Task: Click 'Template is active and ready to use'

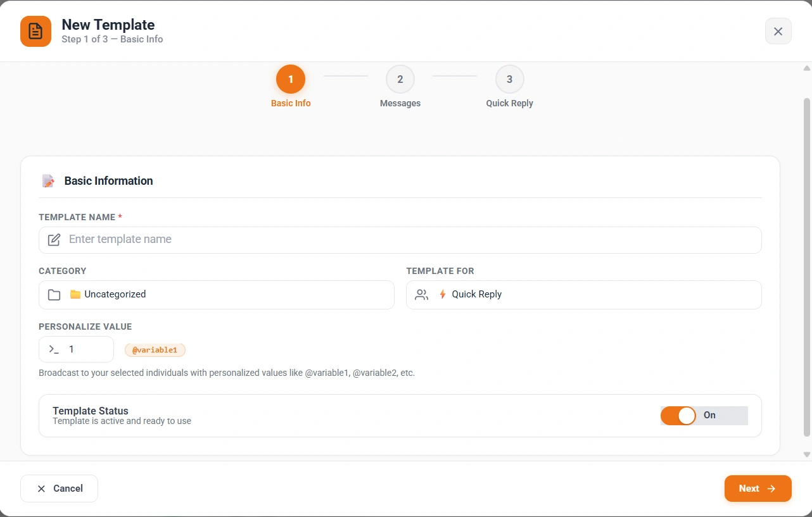Action: (122, 421)
